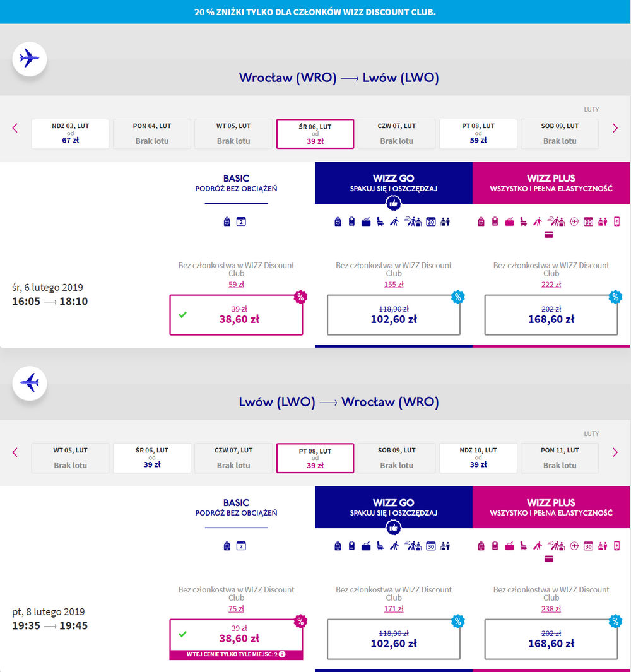Open outbound WIZZ PLUS column header

(x=551, y=182)
